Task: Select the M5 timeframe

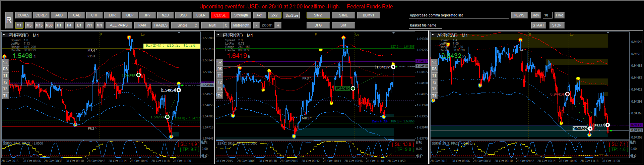Action: point(29,25)
